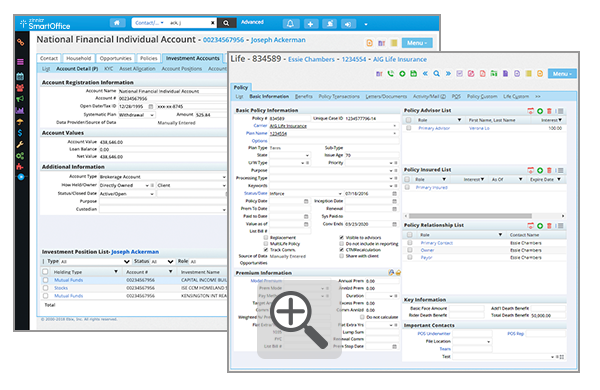Click the green phone call icon
The width and height of the screenshot is (600, 390).
[x=390, y=73]
